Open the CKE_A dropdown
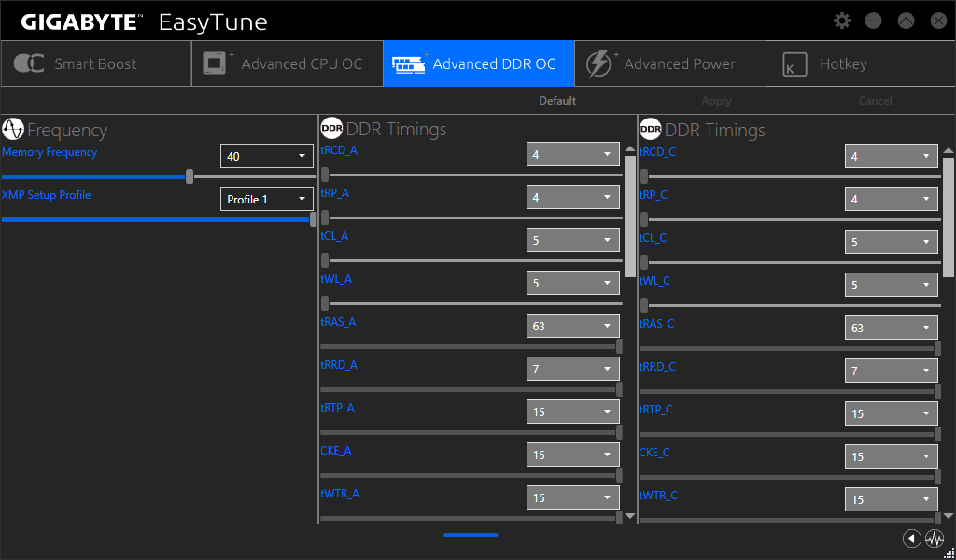 pyautogui.click(x=573, y=455)
